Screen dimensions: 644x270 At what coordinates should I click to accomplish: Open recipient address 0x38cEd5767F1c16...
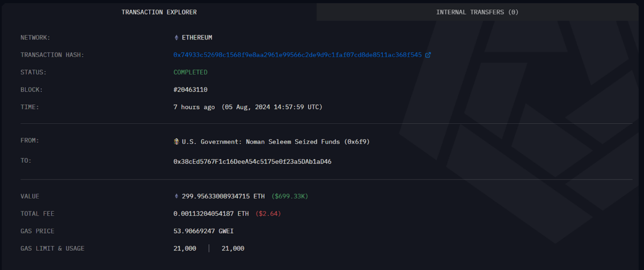pos(252,161)
